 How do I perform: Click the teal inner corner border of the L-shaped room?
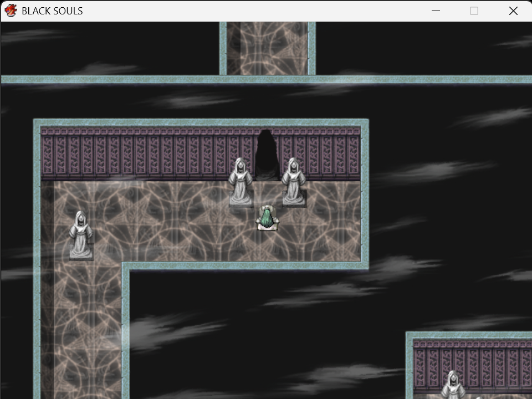(126, 266)
